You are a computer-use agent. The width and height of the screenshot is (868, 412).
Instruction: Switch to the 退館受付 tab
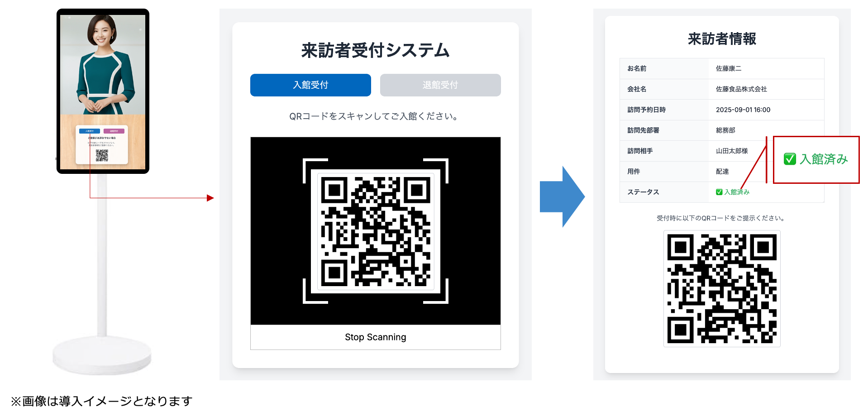(x=440, y=85)
